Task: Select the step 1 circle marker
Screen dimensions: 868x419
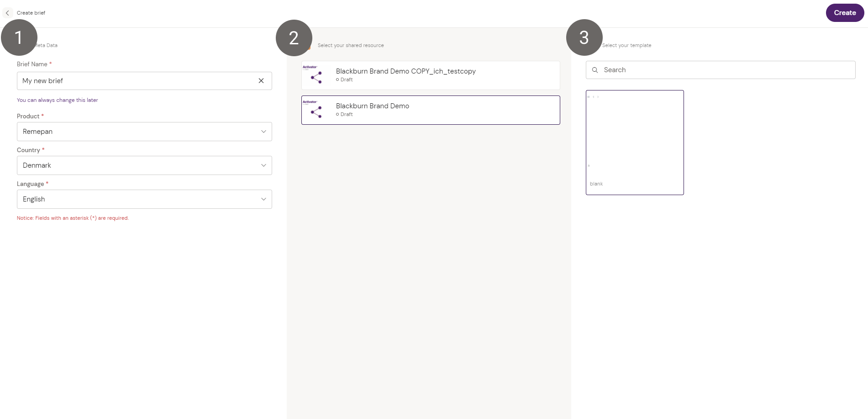Action: click(x=19, y=37)
